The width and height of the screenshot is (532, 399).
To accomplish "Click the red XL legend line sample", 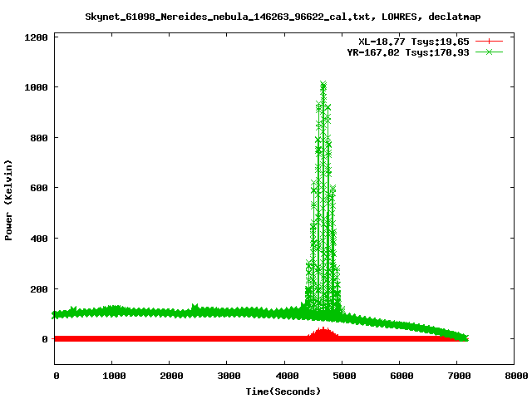I will pyautogui.click(x=490, y=41).
